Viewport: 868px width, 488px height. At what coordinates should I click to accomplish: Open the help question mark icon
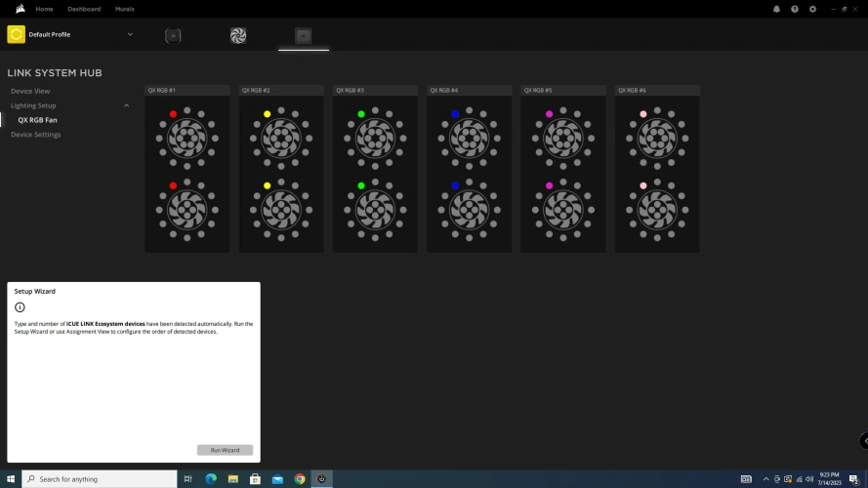794,9
